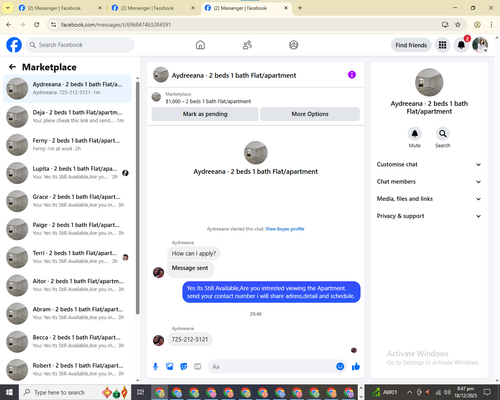This screenshot has width=500, height=400.
Task: Open the Chrome menu three dots
Action: (x=491, y=25)
